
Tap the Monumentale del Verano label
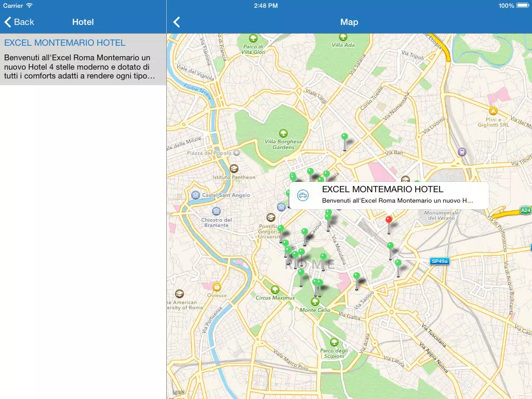pyautogui.click(x=442, y=216)
